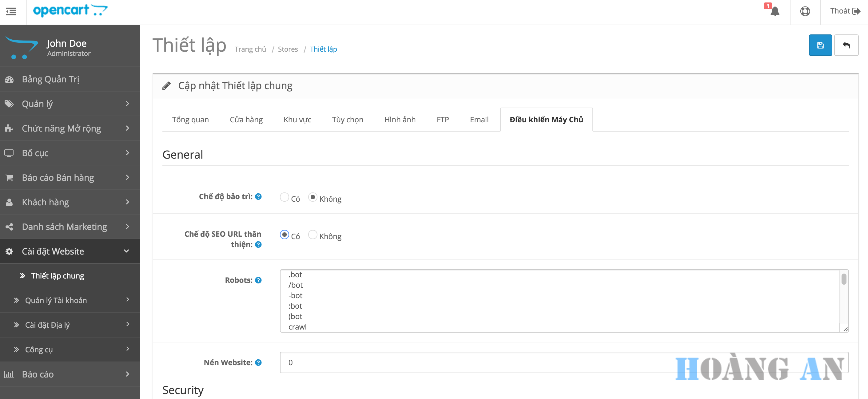The width and height of the screenshot is (868, 399).
Task: Enable Chế độ bảo trì Có option
Action: tap(284, 198)
